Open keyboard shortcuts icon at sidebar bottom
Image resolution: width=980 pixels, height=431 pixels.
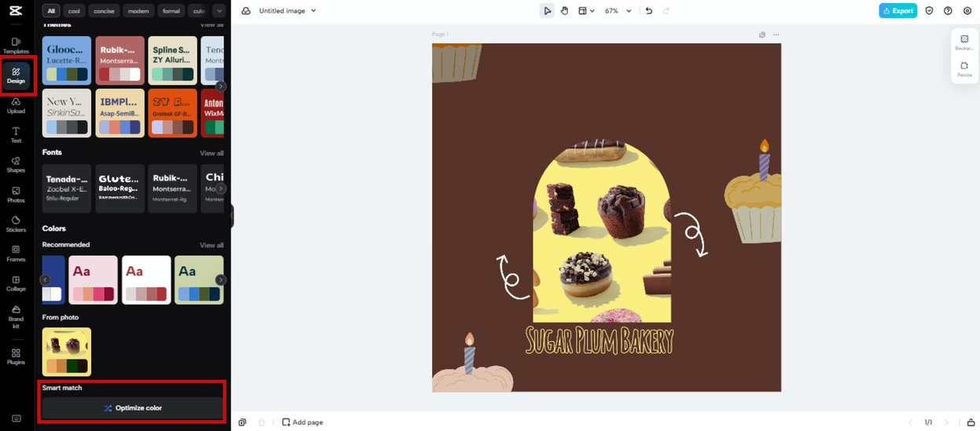tap(16, 418)
